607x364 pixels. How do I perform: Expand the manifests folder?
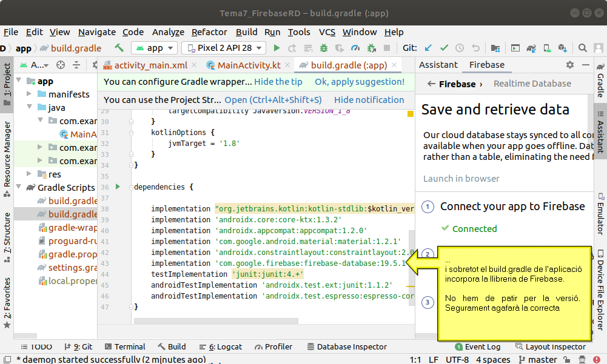point(29,94)
